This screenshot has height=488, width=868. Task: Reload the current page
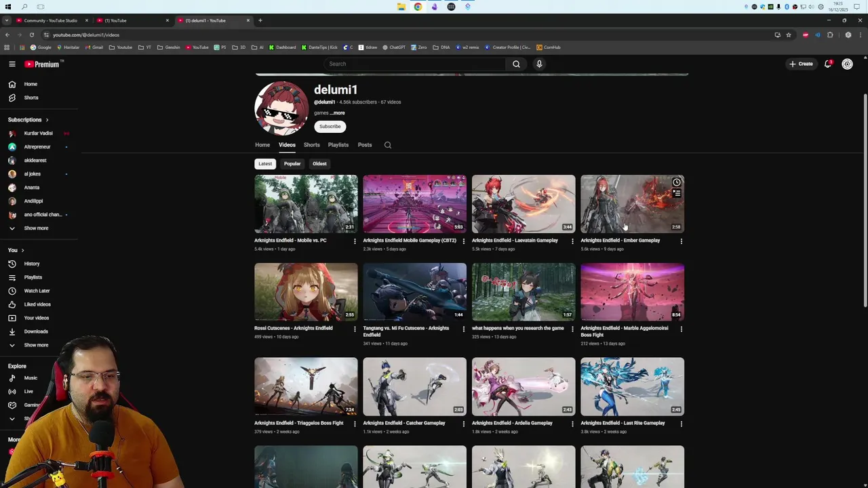click(x=31, y=35)
